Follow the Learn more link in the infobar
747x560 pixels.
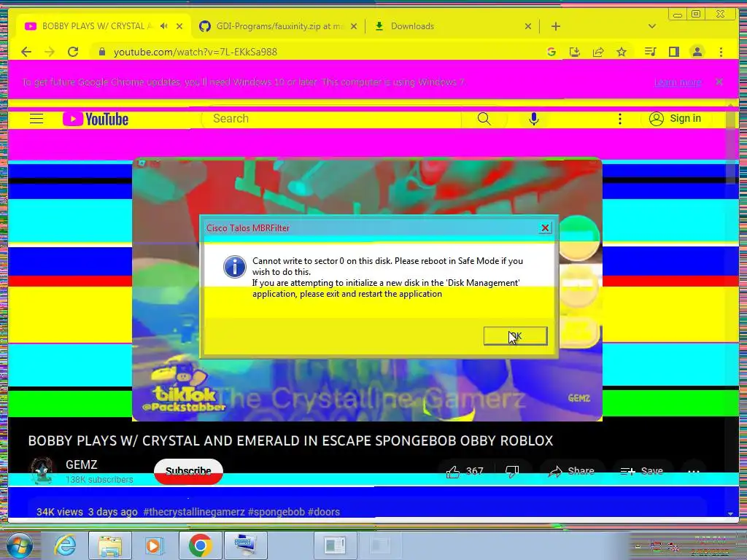(678, 82)
